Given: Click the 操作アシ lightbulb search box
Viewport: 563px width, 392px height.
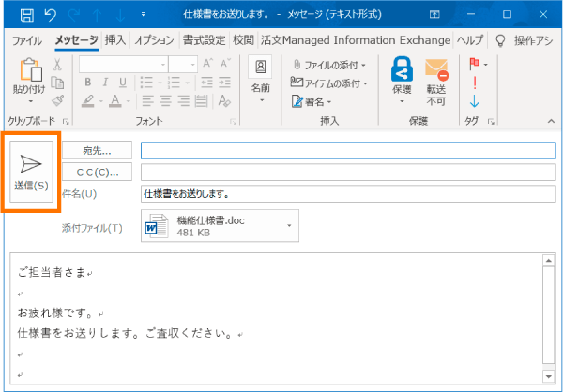Looking at the screenshot, I should (524, 40).
